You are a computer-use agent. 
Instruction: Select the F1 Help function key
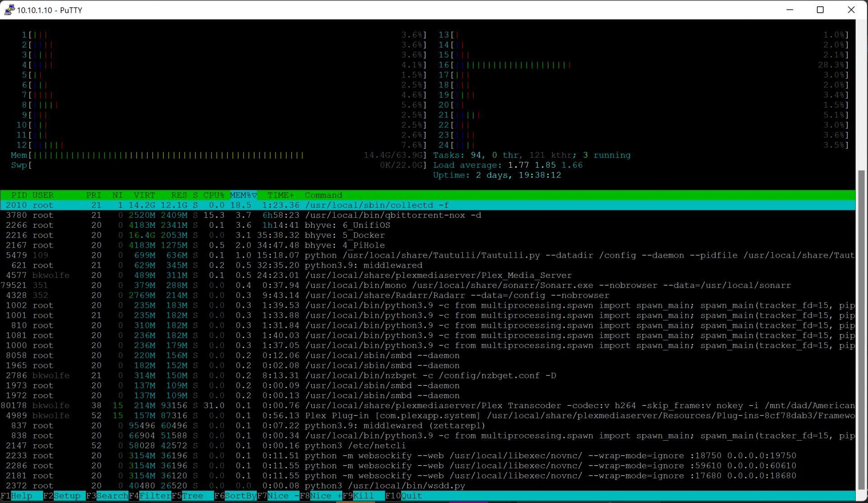[x=16, y=496]
